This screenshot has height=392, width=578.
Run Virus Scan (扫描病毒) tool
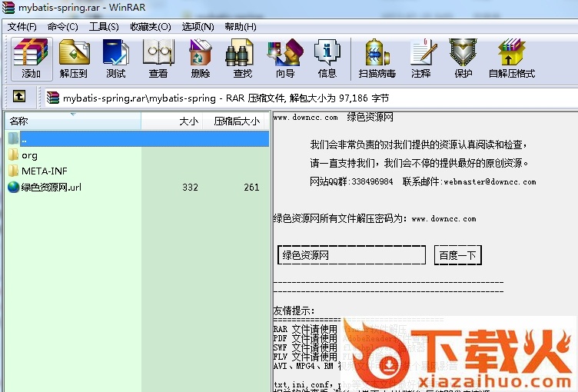(x=377, y=58)
